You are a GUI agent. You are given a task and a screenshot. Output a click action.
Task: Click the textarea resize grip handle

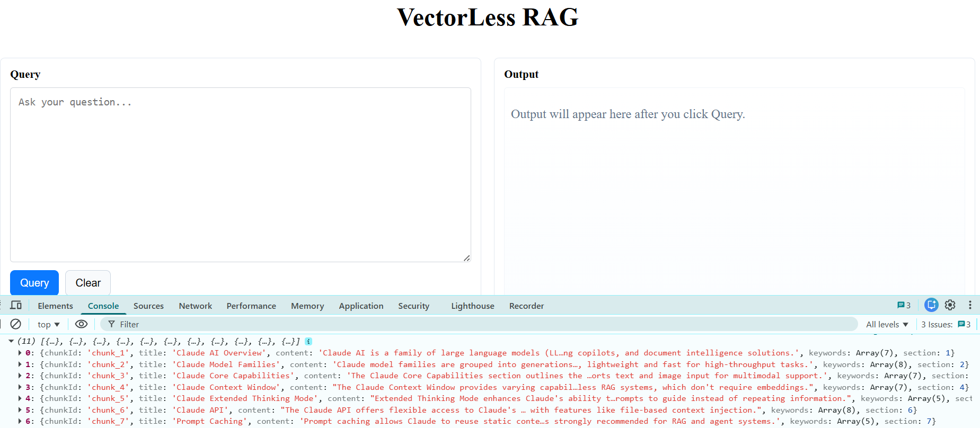click(466, 258)
